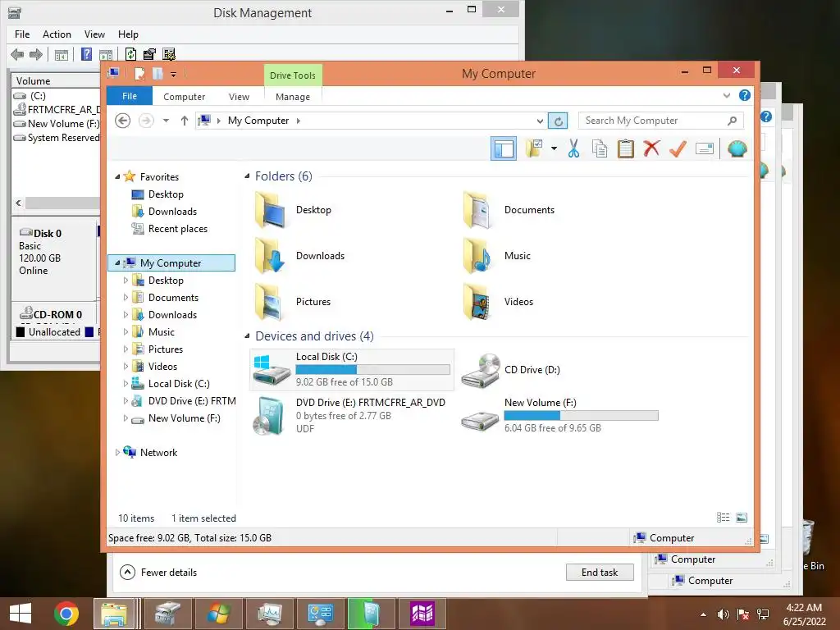840x630 pixels.
Task: Switch to details view icon in status bar
Action: (724, 518)
